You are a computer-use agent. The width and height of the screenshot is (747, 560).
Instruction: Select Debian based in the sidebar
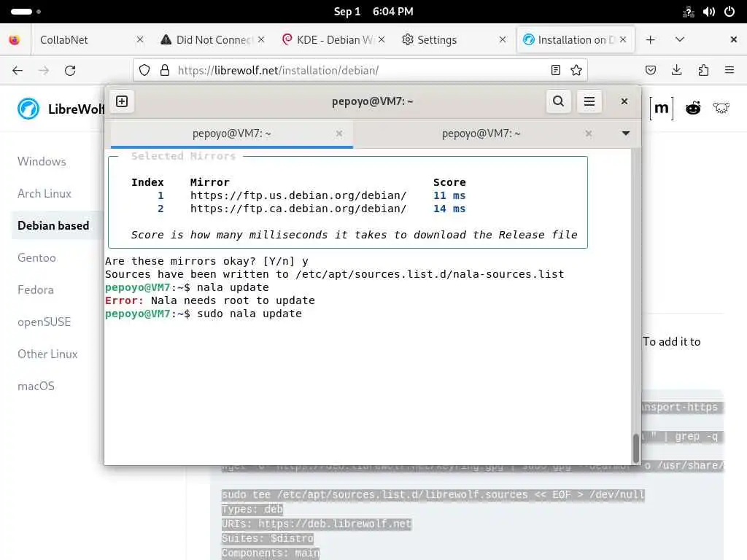53,225
